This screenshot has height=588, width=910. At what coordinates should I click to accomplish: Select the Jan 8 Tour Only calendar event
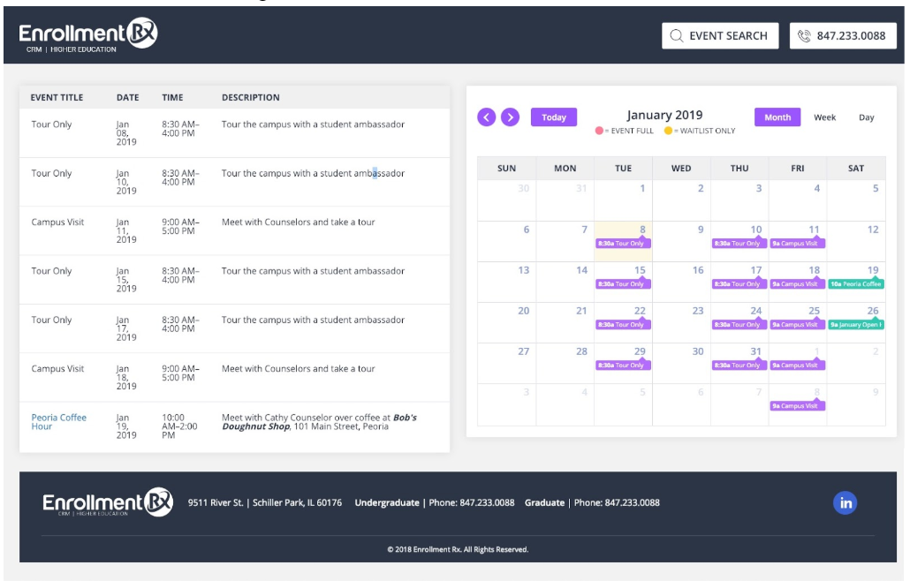(x=623, y=244)
